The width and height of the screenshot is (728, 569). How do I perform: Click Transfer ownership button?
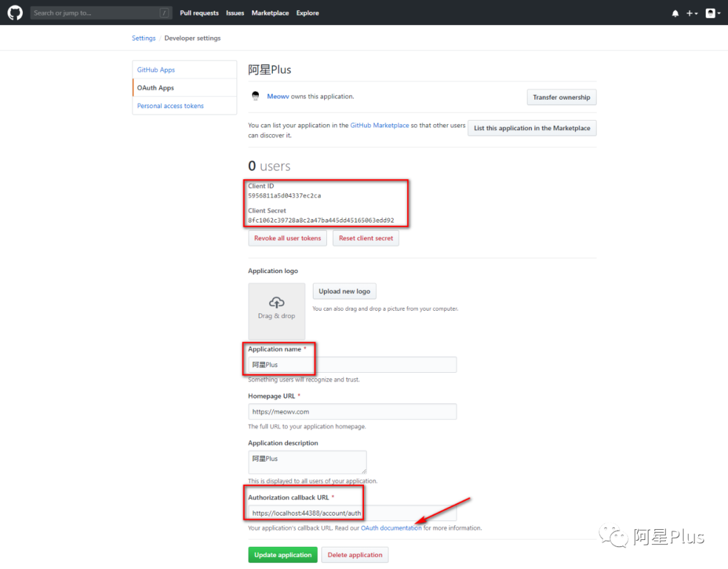coord(562,97)
